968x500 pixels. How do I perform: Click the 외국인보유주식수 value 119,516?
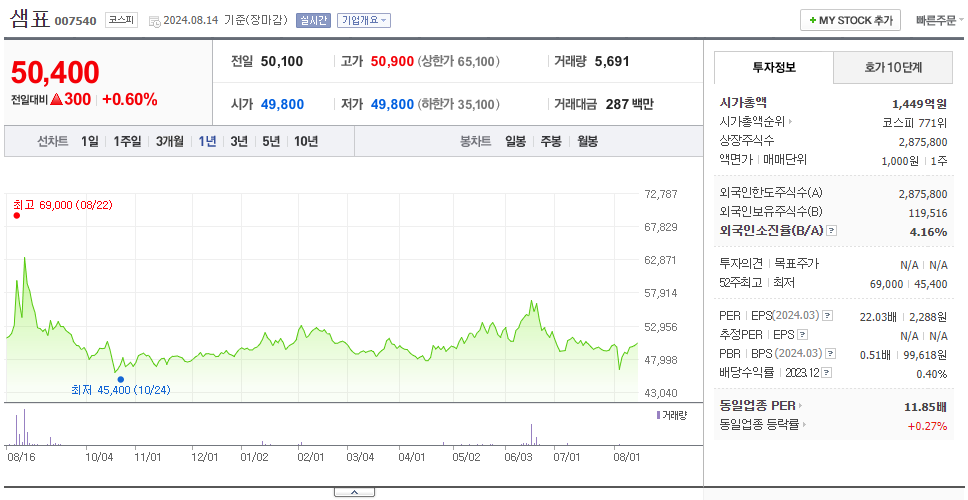coord(927,214)
